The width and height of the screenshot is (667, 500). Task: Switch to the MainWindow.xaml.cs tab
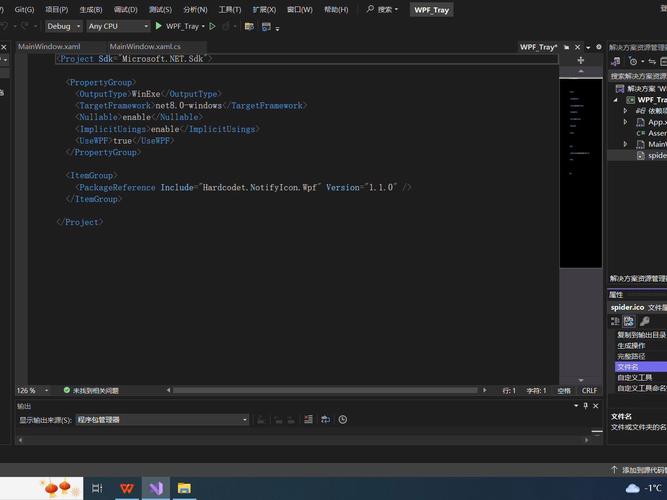(x=145, y=46)
